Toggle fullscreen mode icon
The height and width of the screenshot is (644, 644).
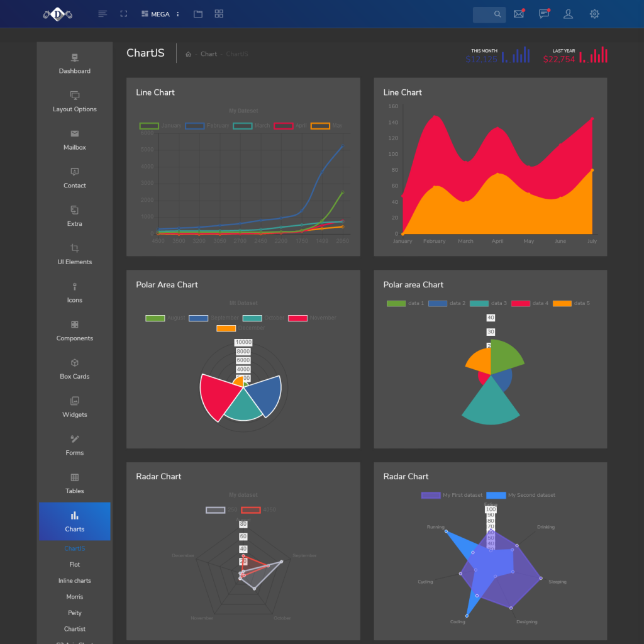(124, 14)
